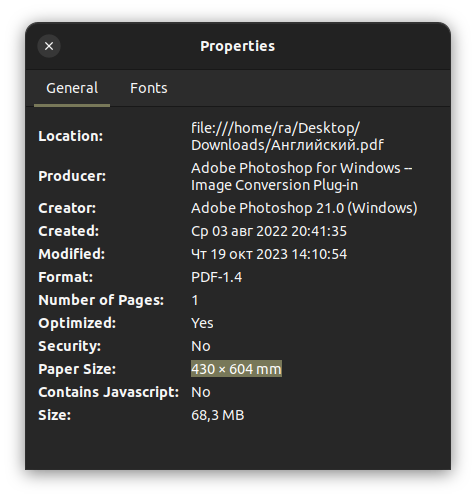Screen dimensions: 476x498
Task: Click the PDF-1.4 format value
Action: 217,277
